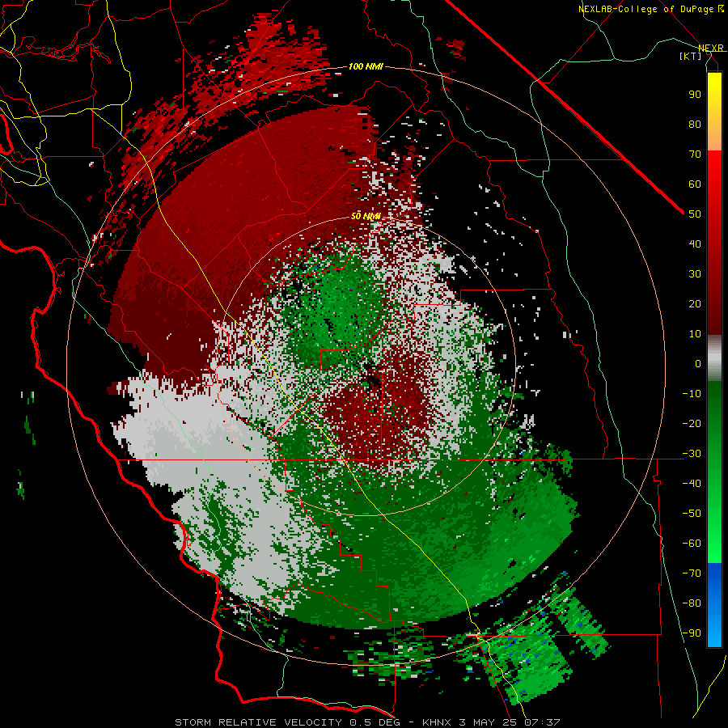Screen dimensions: 728x728
Task: Click the 07:37 timestamp in the caption
Action: coord(542,722)
